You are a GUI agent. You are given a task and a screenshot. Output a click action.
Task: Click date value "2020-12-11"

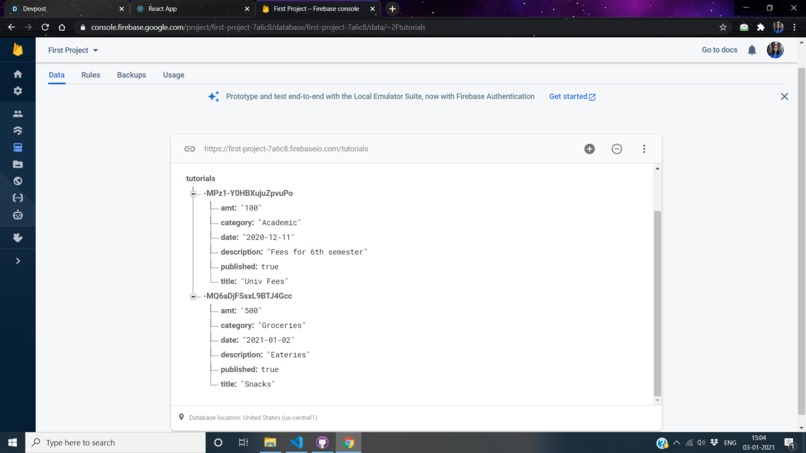click(x=268, y=238)
